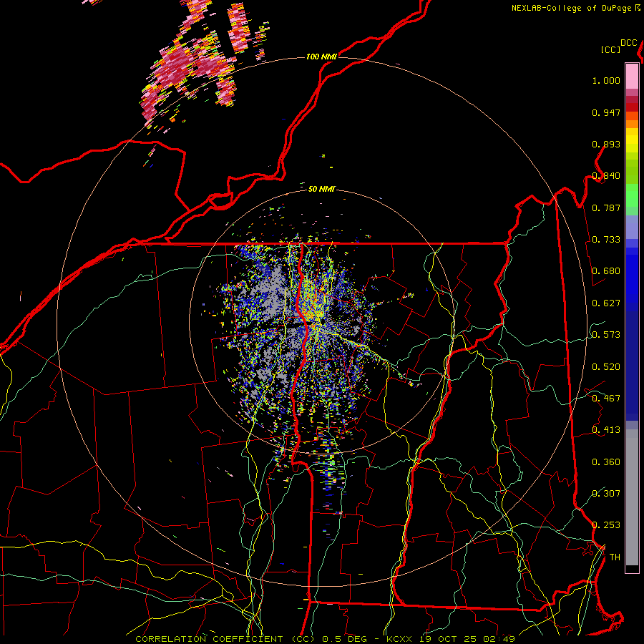The height and width of the screenshot is (644, 644).
Task: Select the 0.413 scale value
Action: [x=606, y=430]
